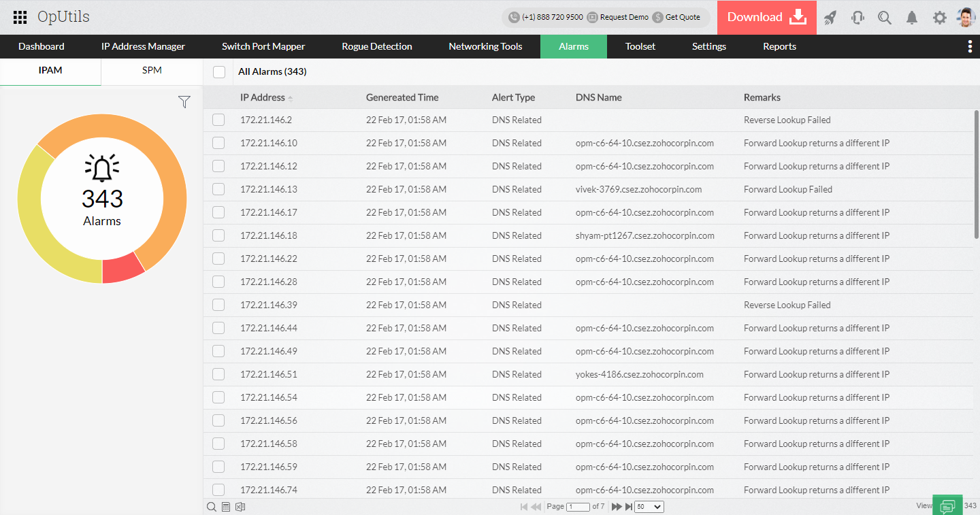Click the DNS Name column header

click(x=598, y=97)
